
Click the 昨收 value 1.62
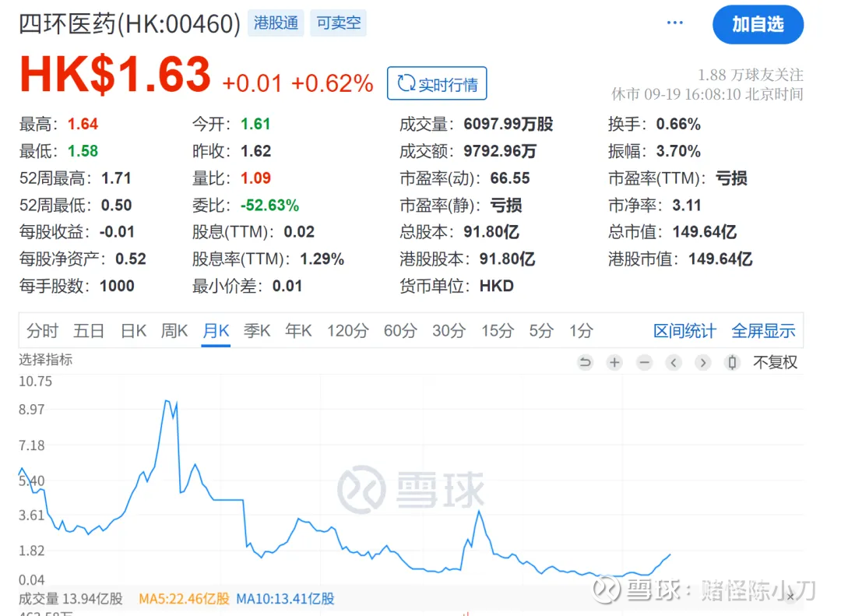click(256, 151)
